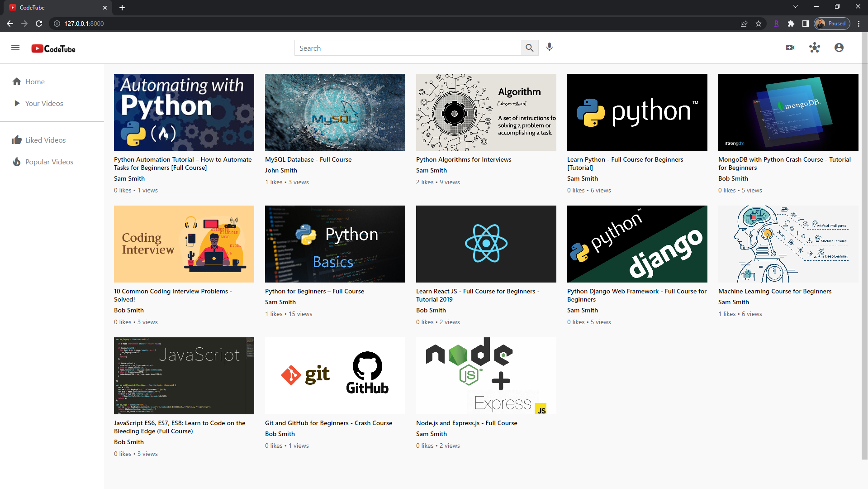Click '1 likes • 15 views' text
Viewport: 868px width, 489px height.
[289, 314]
